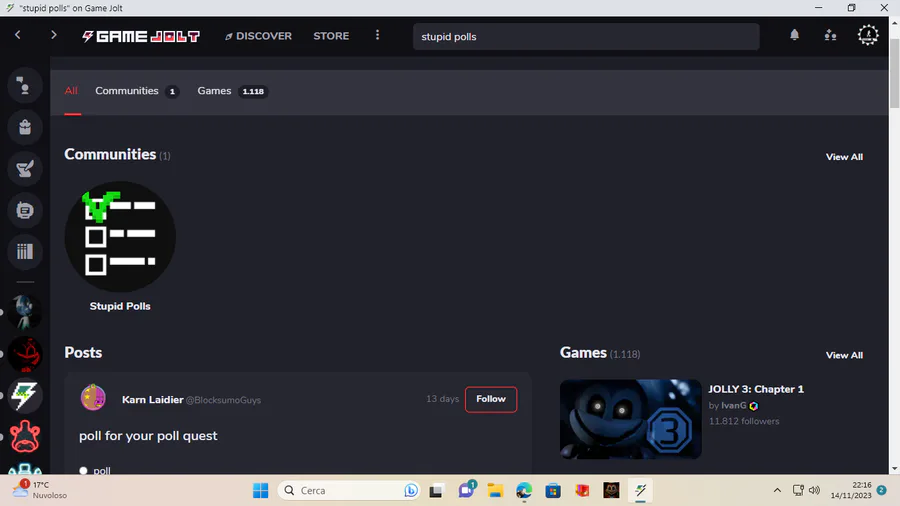Open the friends list icon
This screenshot has height=506, width=900.
(830, 36)
